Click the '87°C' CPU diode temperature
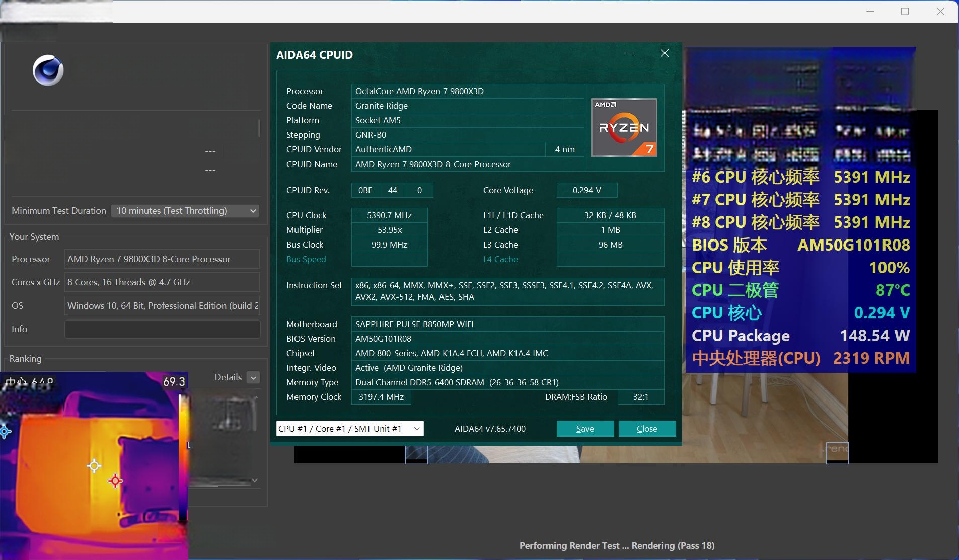Screen dimensions: 959x560 pos(893,290)
